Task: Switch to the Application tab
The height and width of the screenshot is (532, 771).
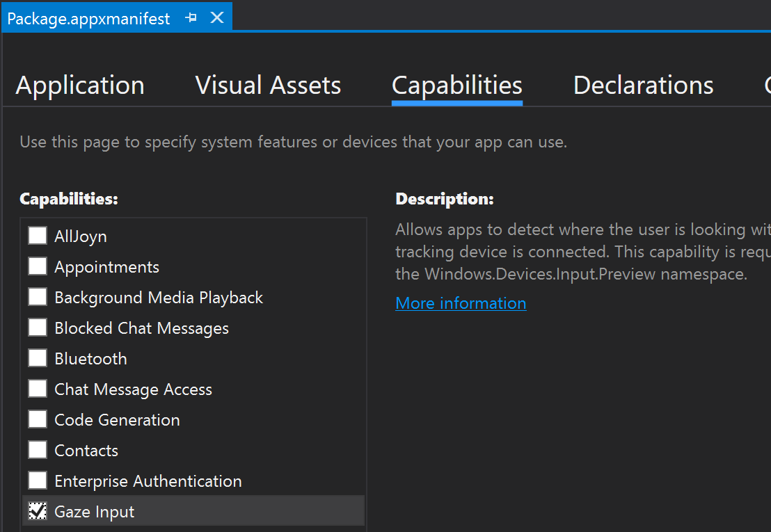Action: tap(80, 86)
